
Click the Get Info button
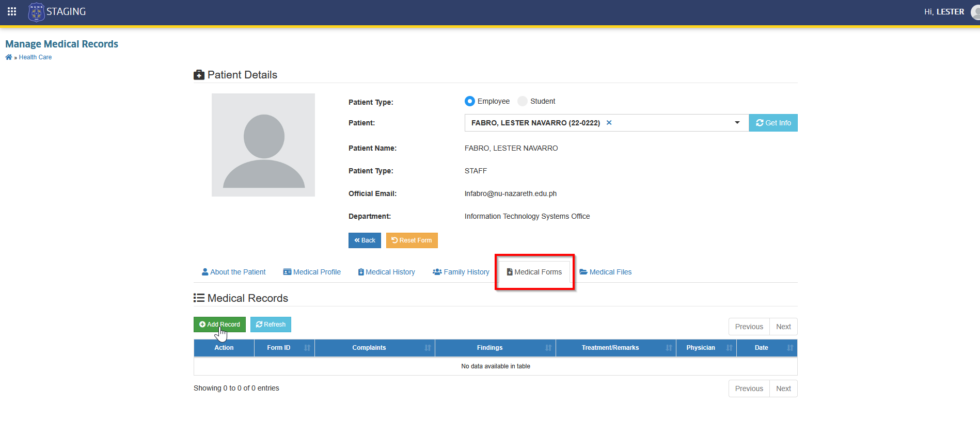[x=773, y=123]
